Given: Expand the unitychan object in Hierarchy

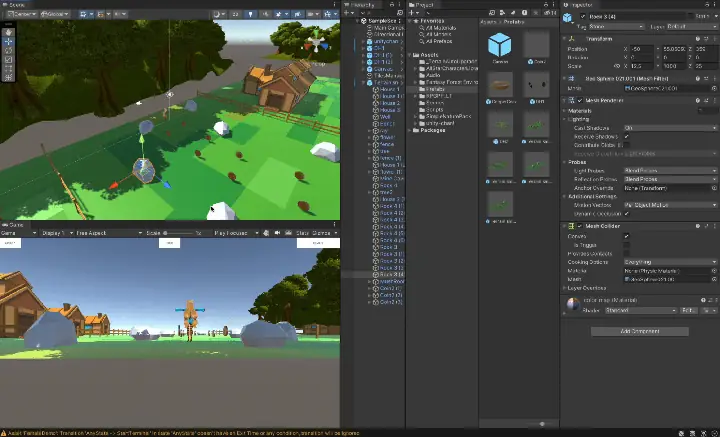Looking at the screenshot, I should tap(364, 41).
